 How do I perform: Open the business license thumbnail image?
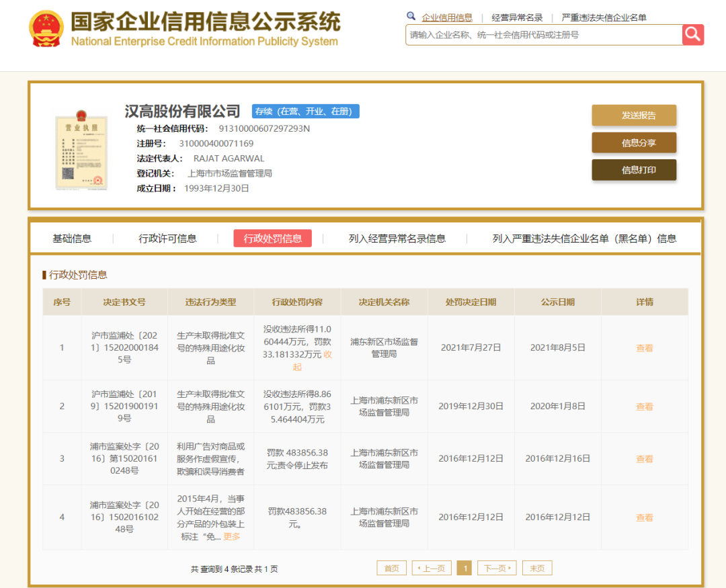pos(81,150)
